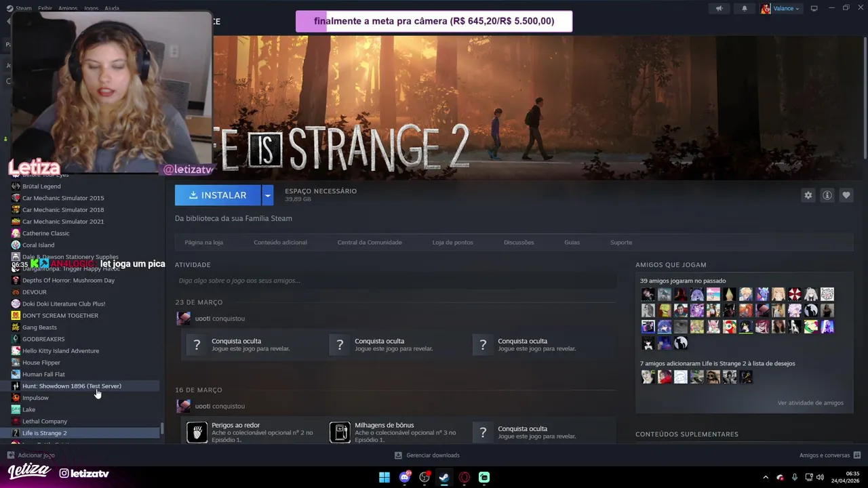
Task: Click the Coral Island game icon
Action: (16, 245)
